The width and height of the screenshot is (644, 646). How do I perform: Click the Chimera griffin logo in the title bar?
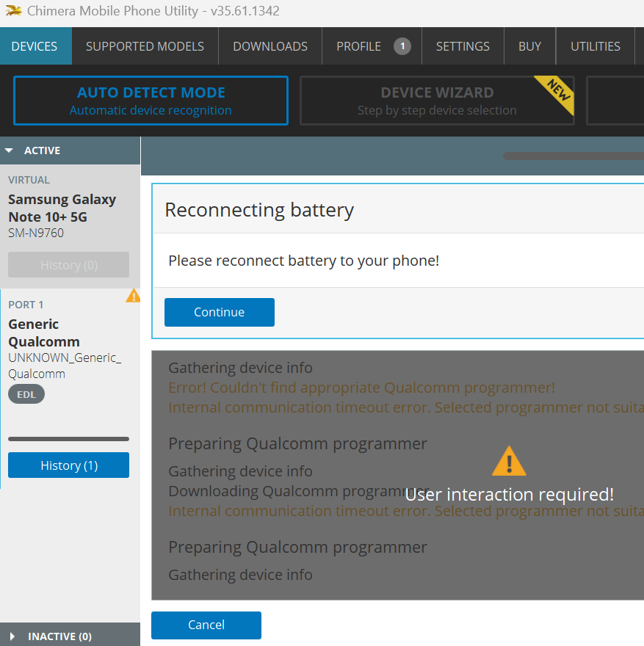[x=13, y=11]
